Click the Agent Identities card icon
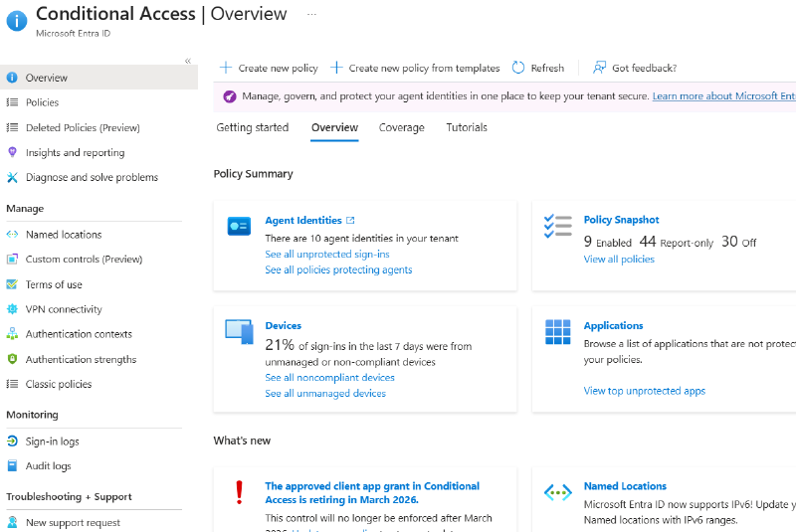 [239, 226]
